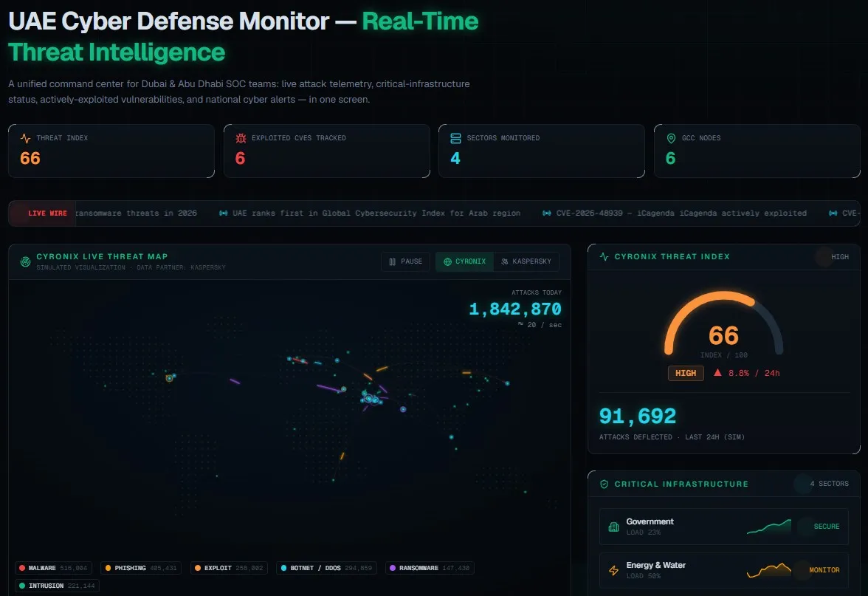Click the Government load sparkline chart
This screenshot has width=868, height=596.
coord(769,527)
